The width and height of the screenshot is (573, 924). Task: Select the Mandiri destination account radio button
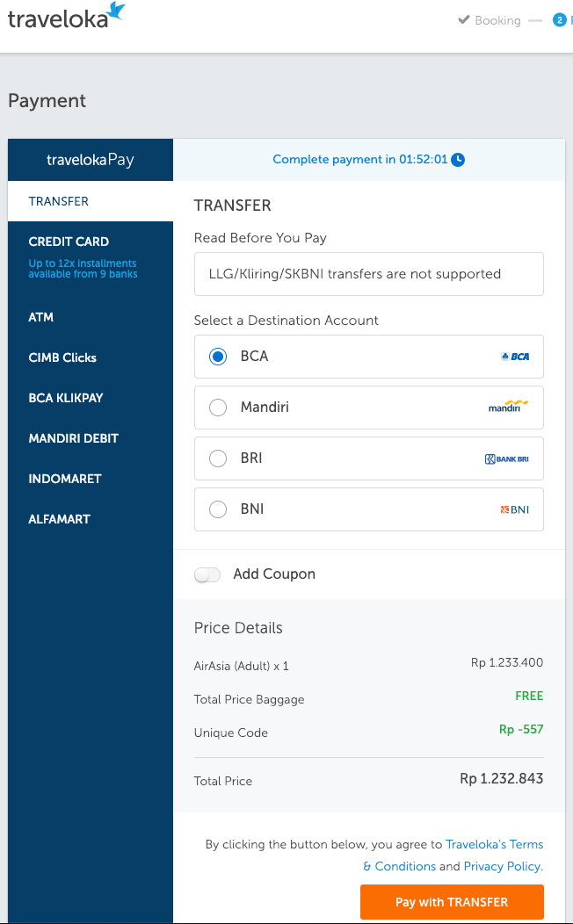coord(217,407)
